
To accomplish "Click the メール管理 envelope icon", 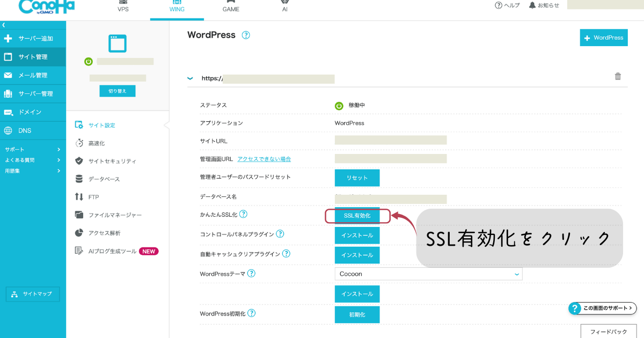I will 8,75.
